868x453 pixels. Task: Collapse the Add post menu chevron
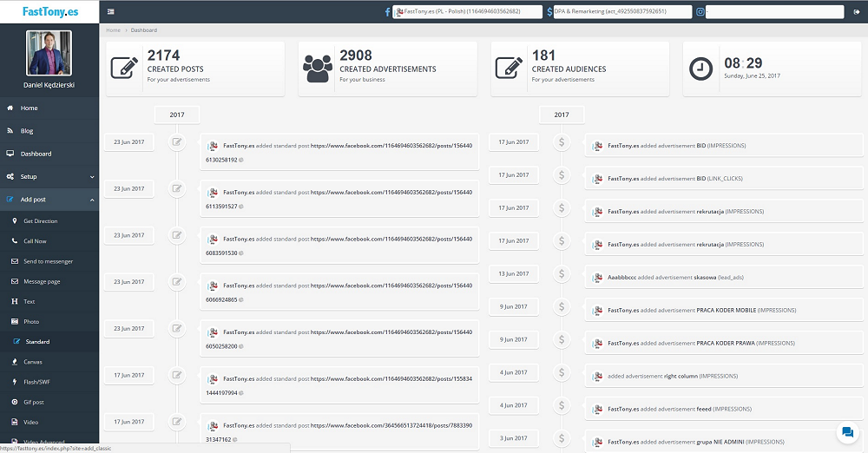point(92,200)
